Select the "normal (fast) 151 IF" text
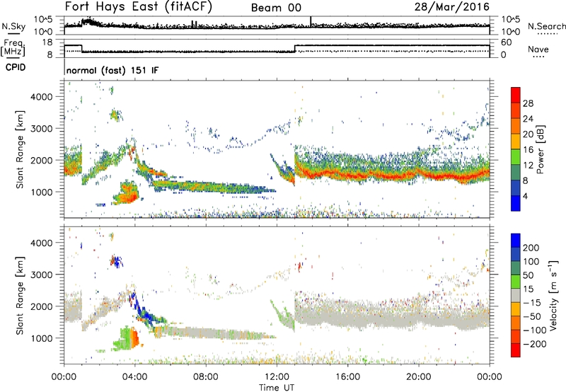Screen dimensions: 566x392 click(x=112, y=70)
